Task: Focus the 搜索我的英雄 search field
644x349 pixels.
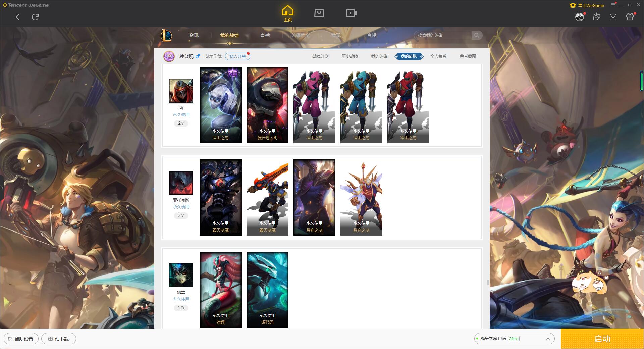Action: pyautogui.click(x=443, y=35)
